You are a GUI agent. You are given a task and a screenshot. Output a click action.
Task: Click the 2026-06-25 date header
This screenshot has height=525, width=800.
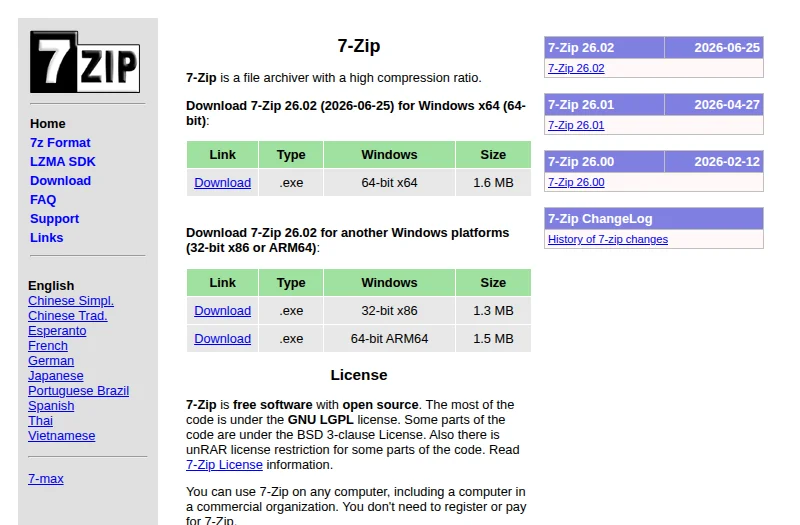(714, 47)
